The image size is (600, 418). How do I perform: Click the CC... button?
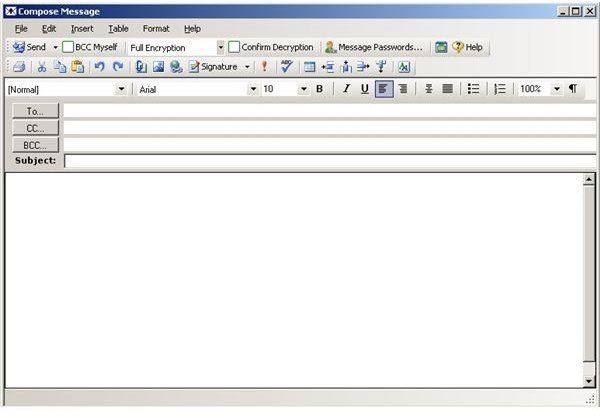click(x=36, y=128)
